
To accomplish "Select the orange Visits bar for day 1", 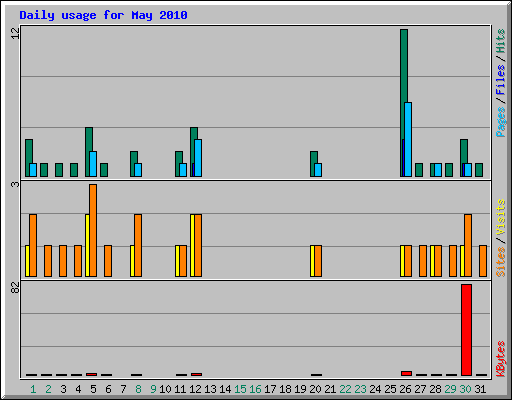I will [33, 245].
